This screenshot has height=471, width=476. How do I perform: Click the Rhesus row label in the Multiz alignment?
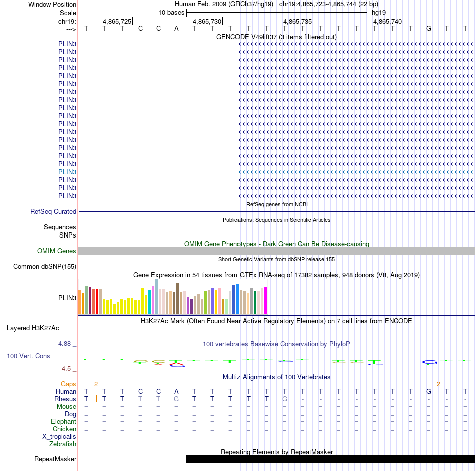click(x=65, y=399)
